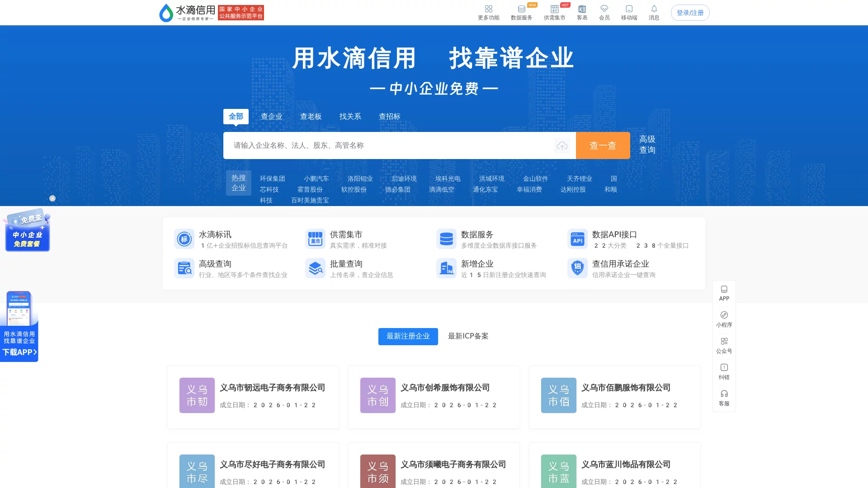Open the 会员 membership icon
This screenshot has height=488, width=868.
[604, 11]
